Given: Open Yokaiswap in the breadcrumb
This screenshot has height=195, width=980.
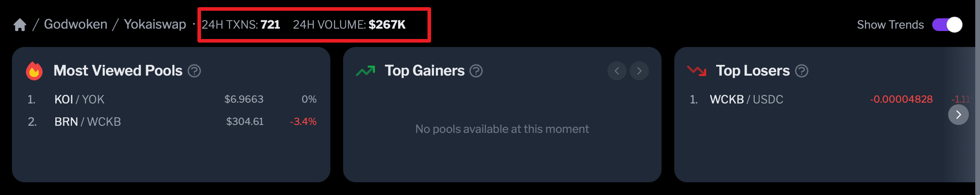Looking at the screenshot, I should (155, 24).
